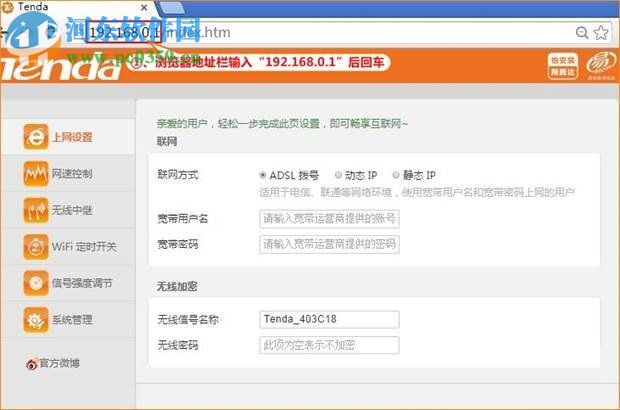
Task: Open the 官方微博 link
Action: pos(59,363)
